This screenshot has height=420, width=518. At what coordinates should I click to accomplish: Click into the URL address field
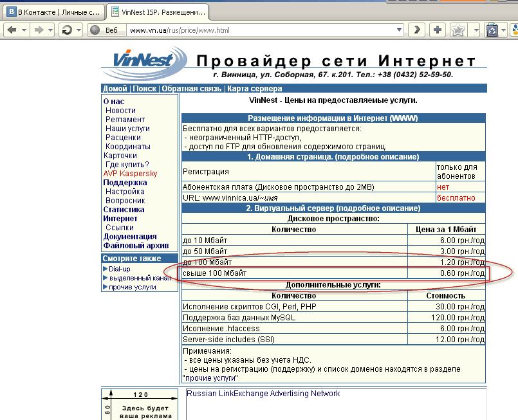pos(261,30)
